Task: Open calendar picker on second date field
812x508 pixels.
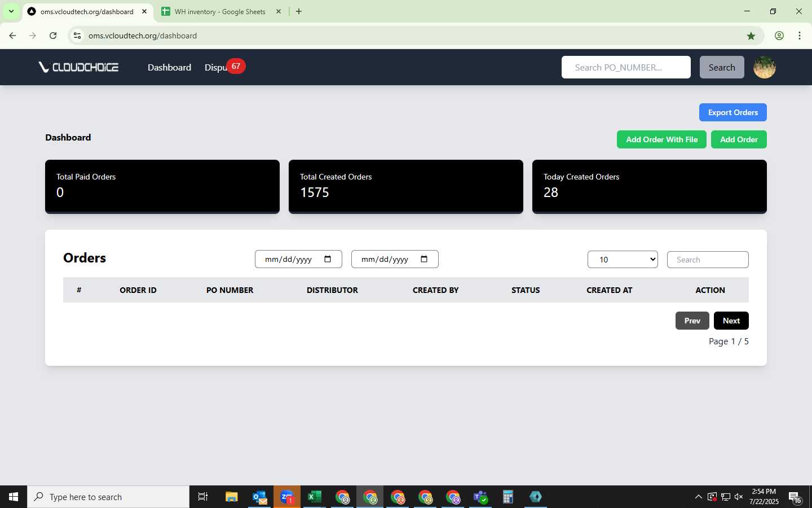Action: pyautogui.click(x=424, y=259)
